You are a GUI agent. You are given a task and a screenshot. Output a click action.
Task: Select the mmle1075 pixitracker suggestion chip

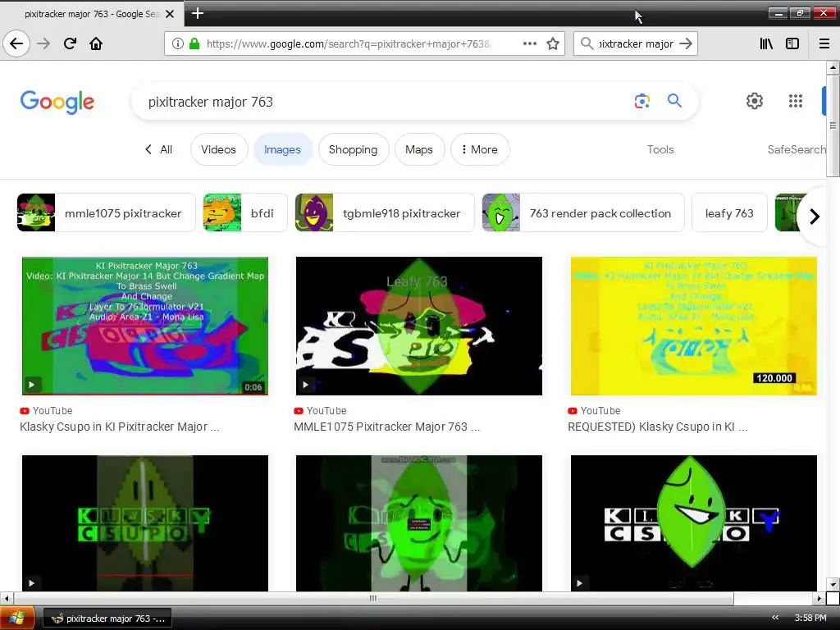point(106,212)
